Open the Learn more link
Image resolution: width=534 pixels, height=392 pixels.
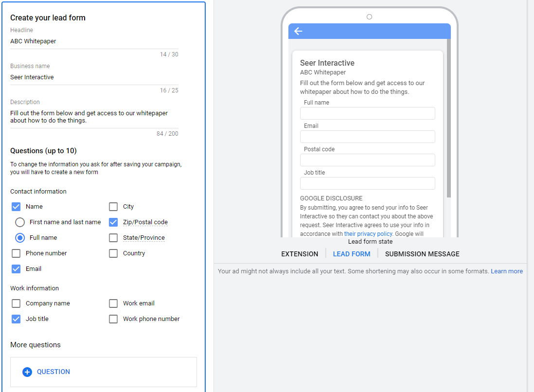[x=506, y=271]
